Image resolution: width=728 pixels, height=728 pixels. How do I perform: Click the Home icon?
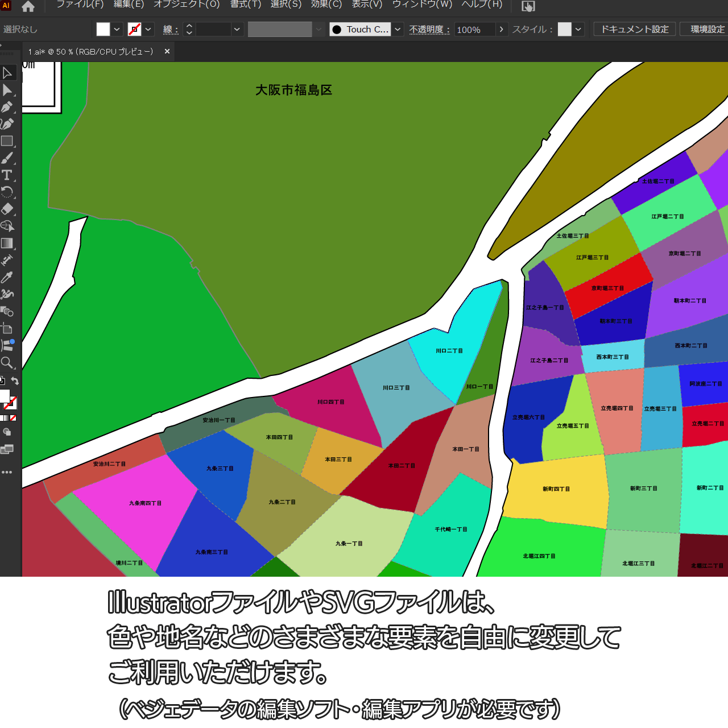coord(28,7)
